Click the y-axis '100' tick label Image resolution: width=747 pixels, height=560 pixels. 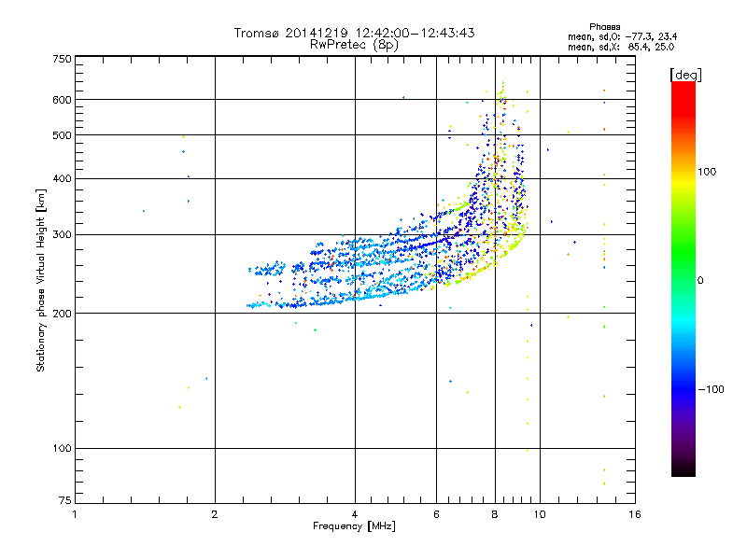pos(63,449)
